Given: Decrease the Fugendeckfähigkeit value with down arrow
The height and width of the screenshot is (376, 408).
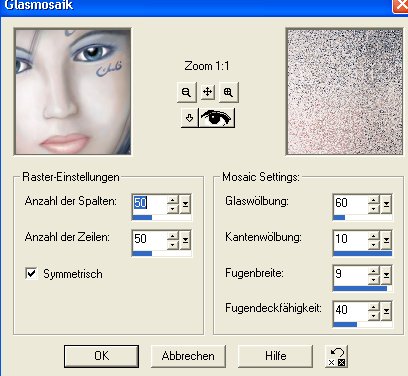Looking at the screenshot, I should tap(374, 315).
